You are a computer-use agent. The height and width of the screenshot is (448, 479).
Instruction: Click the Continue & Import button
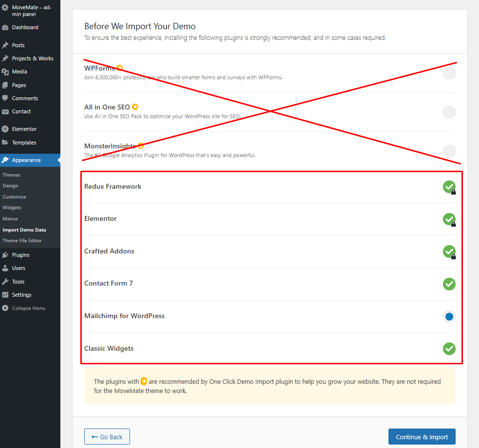pos(422,437)
